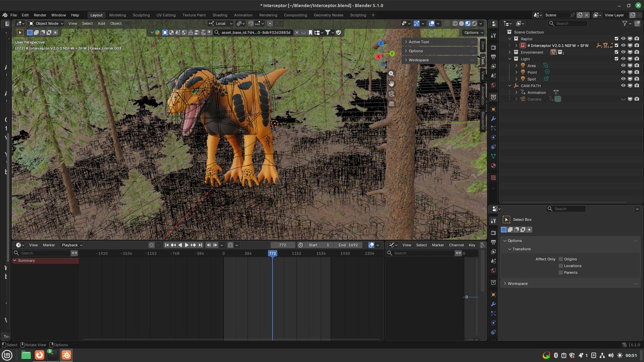Toggle camera view icon in viewport
644x362 pixels.
(x=391, y=94)
